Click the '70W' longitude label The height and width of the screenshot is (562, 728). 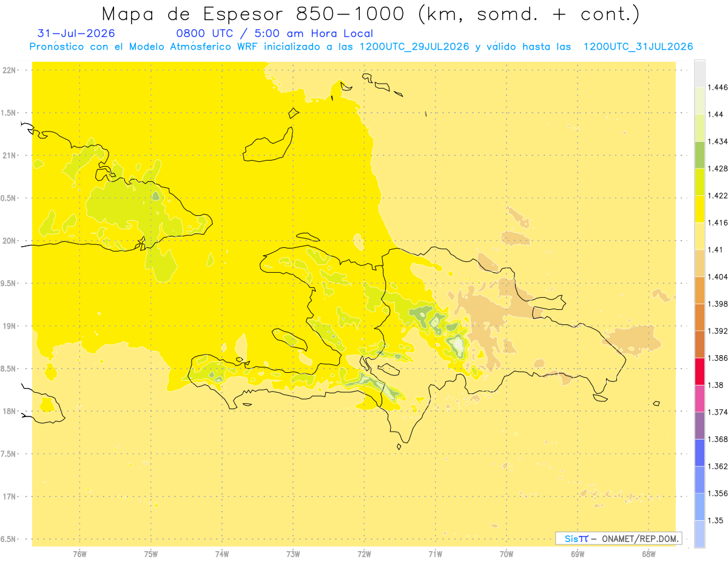point(507,554)
